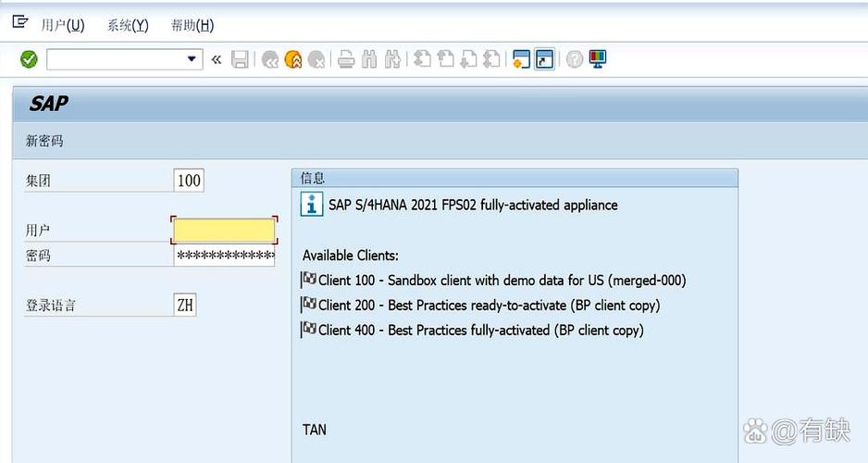Collapse command field with double-chevron icon

(216, 59)
